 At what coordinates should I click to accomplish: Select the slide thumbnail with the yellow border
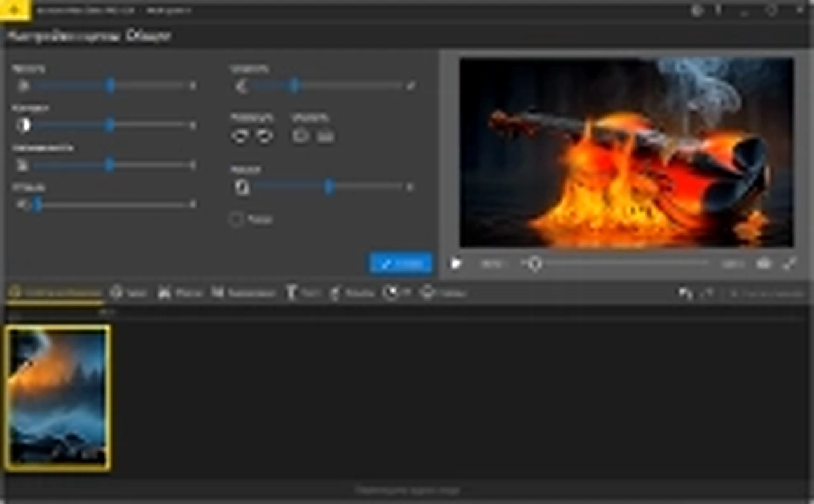[57, 398]
